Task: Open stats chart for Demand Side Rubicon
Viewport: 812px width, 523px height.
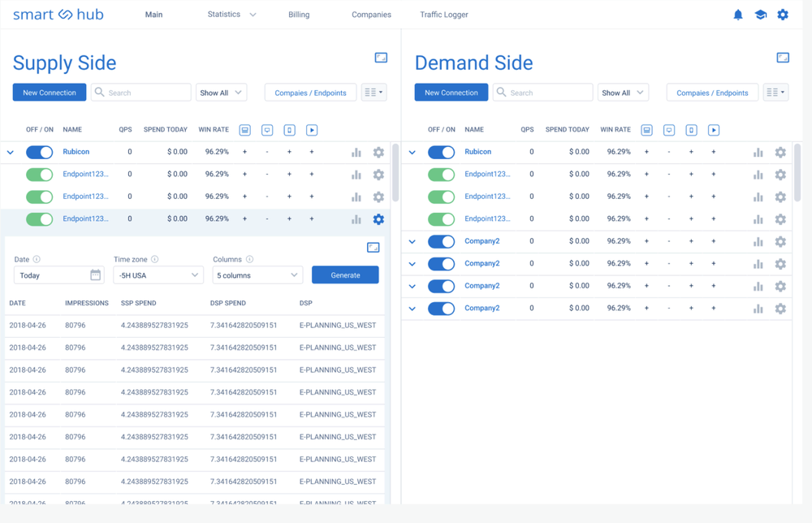Action: (758, 152)
